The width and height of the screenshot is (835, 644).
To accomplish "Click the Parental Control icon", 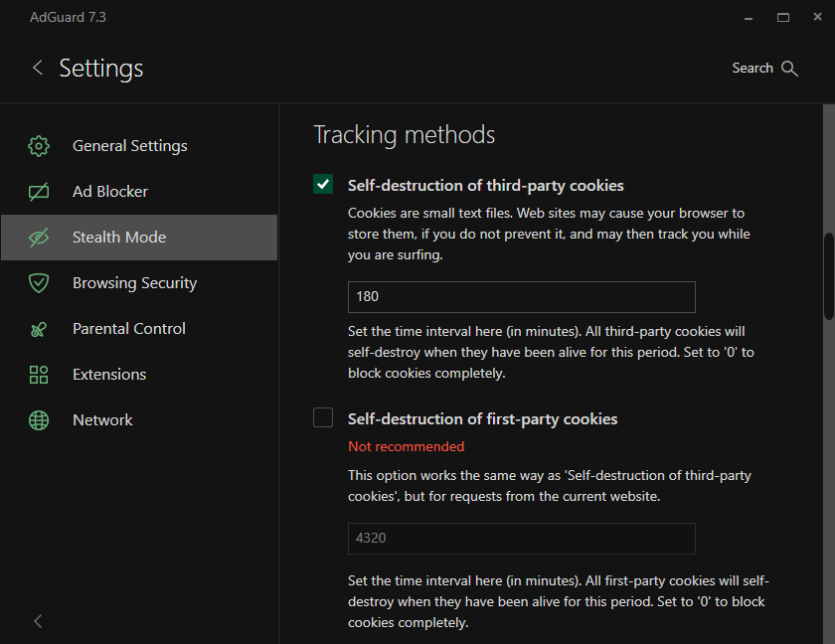I will 39,329.
